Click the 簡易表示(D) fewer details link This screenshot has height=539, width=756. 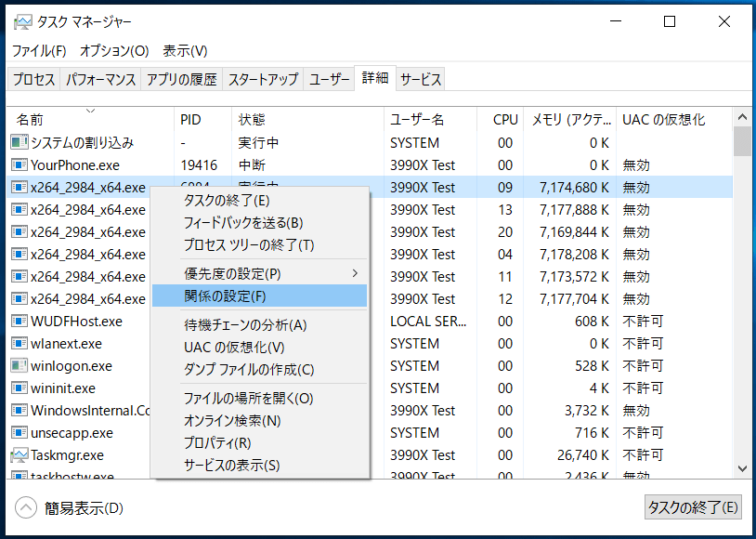click(x=84, y=508)
